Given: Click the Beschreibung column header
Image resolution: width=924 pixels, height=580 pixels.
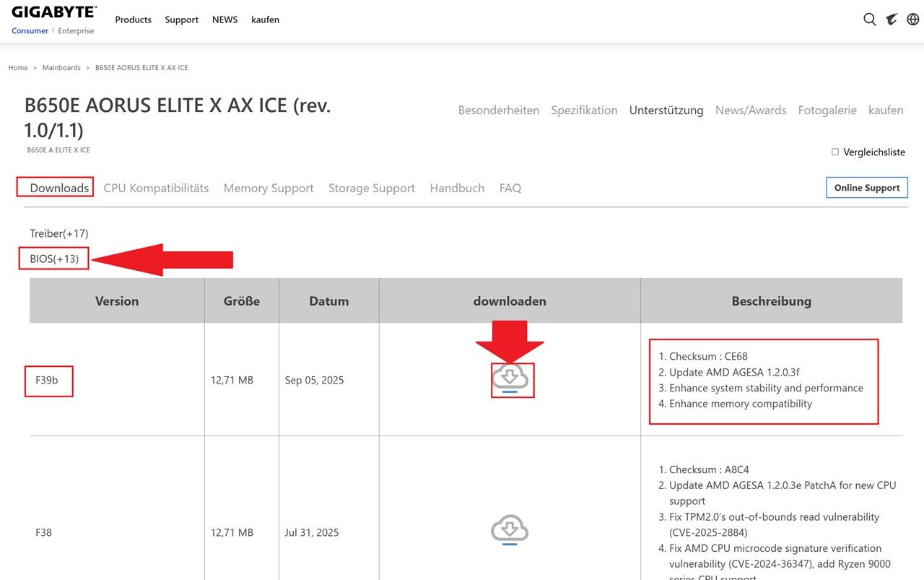Looking at the screenshot, I should click(x=772, y=301).
